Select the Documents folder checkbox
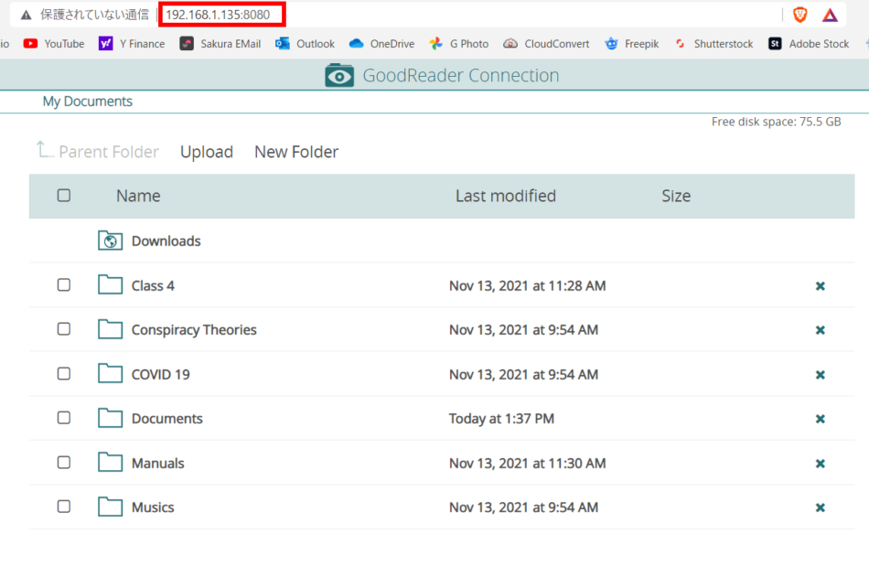This screenshot has height=588, width=869. tap(64, 418)
